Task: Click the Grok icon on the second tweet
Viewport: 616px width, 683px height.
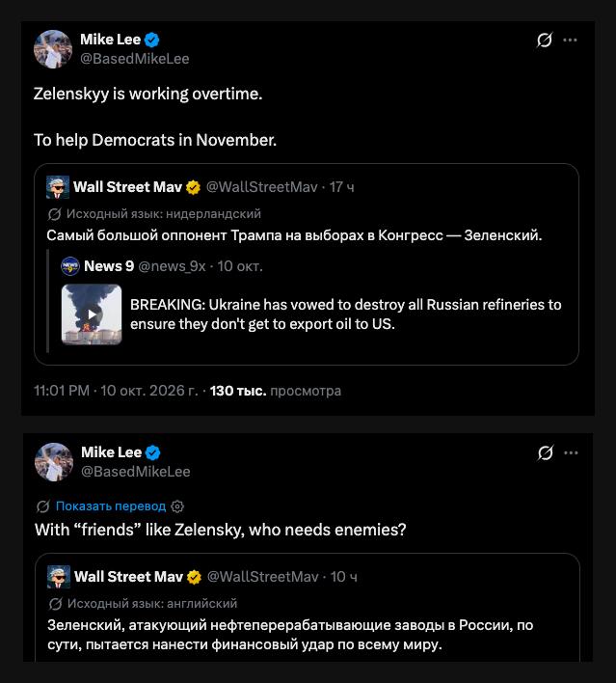Action: [545, 453]
